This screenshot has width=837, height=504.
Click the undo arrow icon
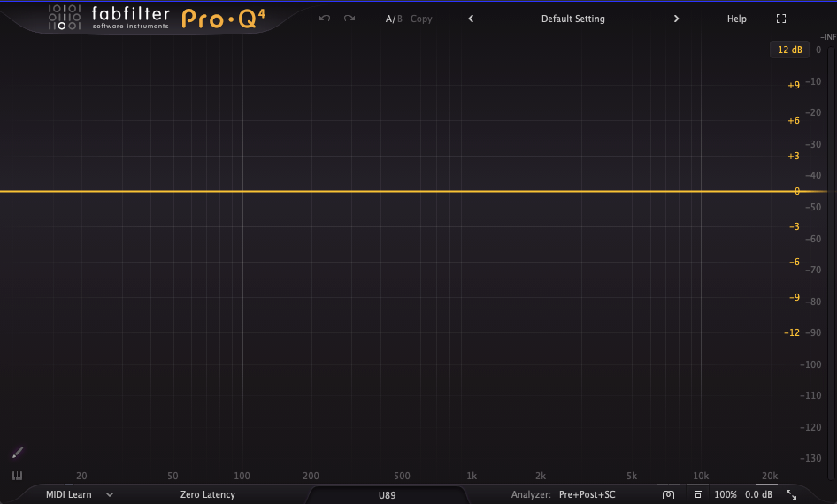[x=325, y=19]
